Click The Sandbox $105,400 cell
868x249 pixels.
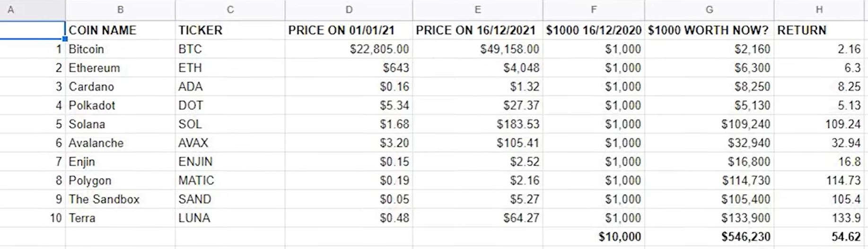coord(709,199)
